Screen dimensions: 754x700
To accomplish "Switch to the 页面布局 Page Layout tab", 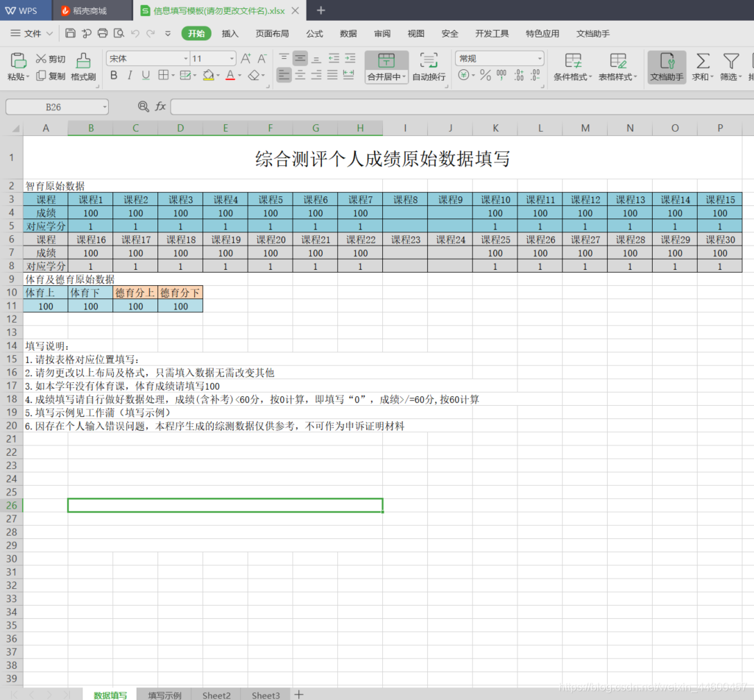I will (x=272, y=33).
